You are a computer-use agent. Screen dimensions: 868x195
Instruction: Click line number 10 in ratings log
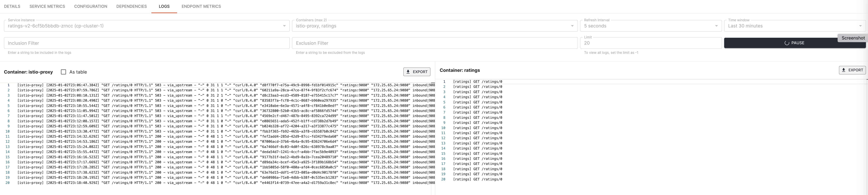coord(443,128)
